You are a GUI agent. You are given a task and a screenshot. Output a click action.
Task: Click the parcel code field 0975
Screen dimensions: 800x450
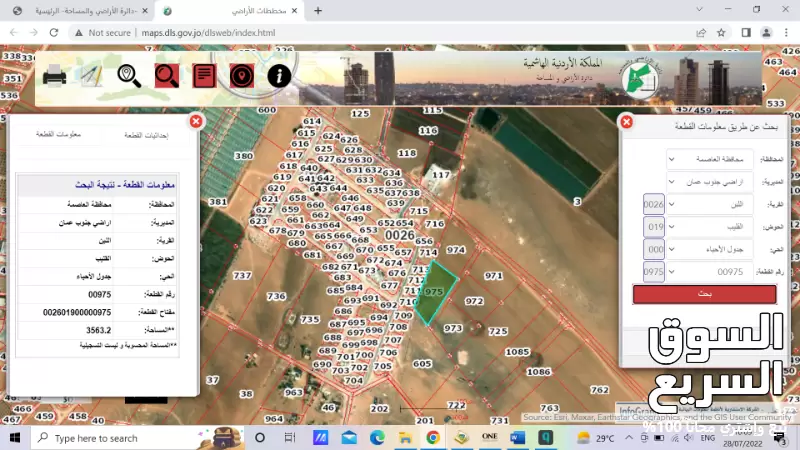654,271
